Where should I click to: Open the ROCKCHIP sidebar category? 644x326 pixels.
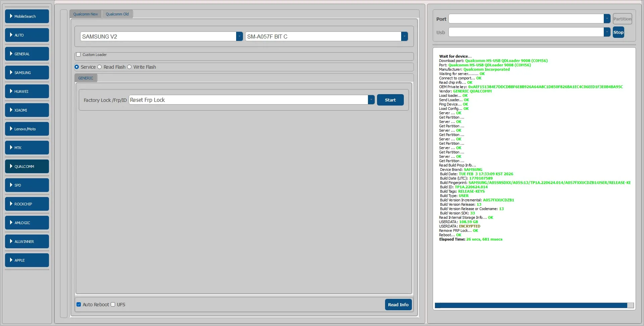tap(27, 204)
